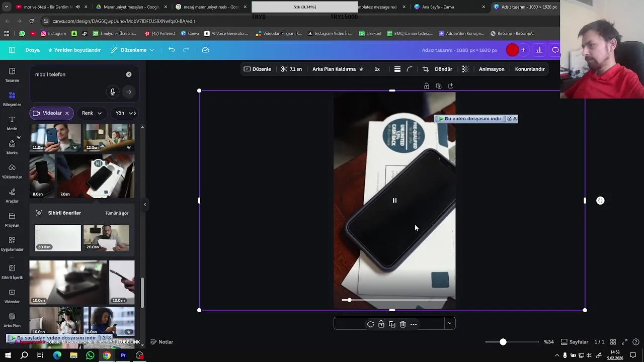Image resolution: width=644 pixels, height=362 pixels.
Task: Expand the timeline chevron dropdown
Action: click(x=450, y=324)
